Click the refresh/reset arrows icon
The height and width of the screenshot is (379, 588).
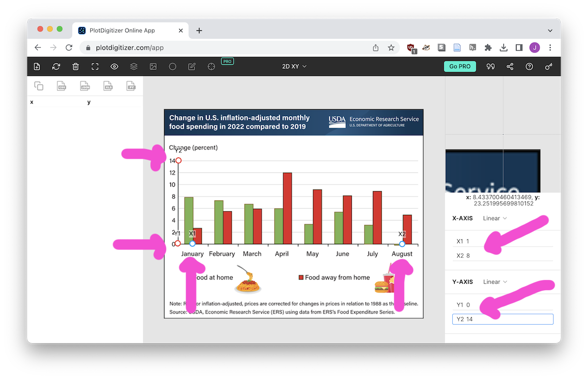(56, 67)
